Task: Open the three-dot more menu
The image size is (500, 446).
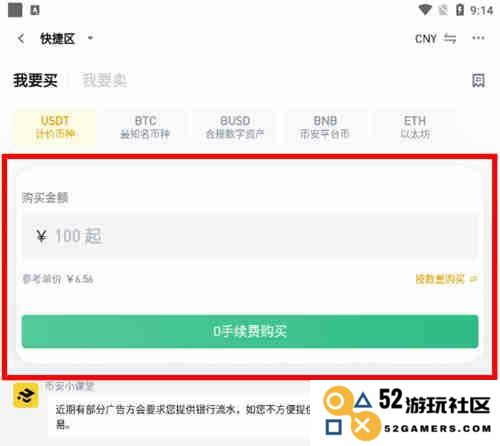Action: click(x=478, y=38)
